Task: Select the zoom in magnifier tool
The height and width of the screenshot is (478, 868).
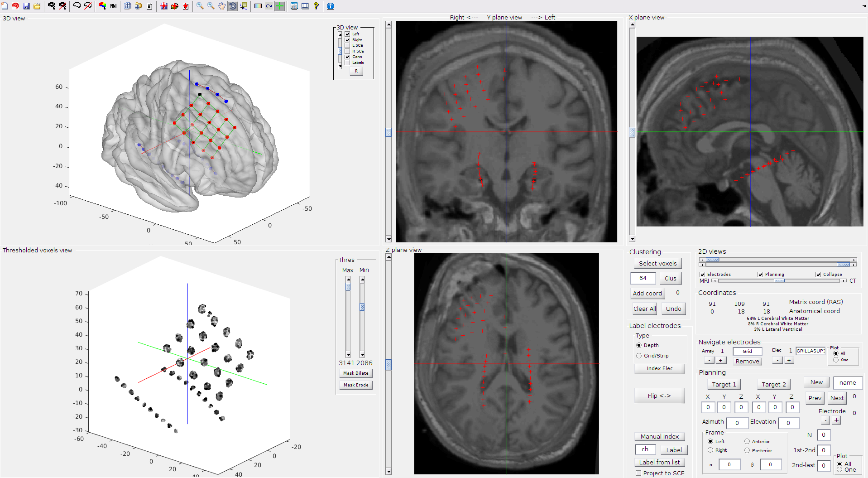Action: tap(200, 6)
